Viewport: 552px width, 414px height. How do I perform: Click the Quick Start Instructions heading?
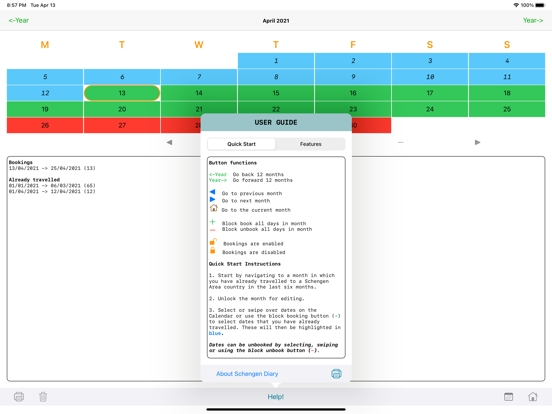click(x=245, y=264)
